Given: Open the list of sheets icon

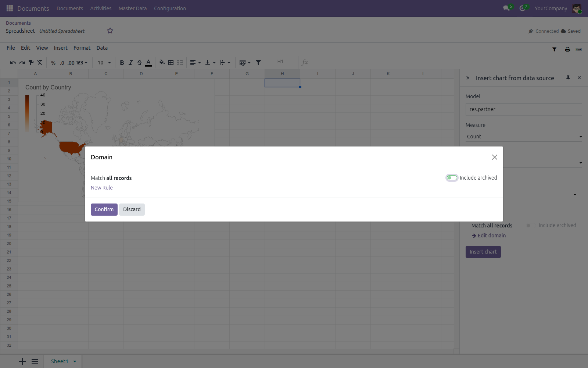Looking at the screenshot, I should pos(35,361).
